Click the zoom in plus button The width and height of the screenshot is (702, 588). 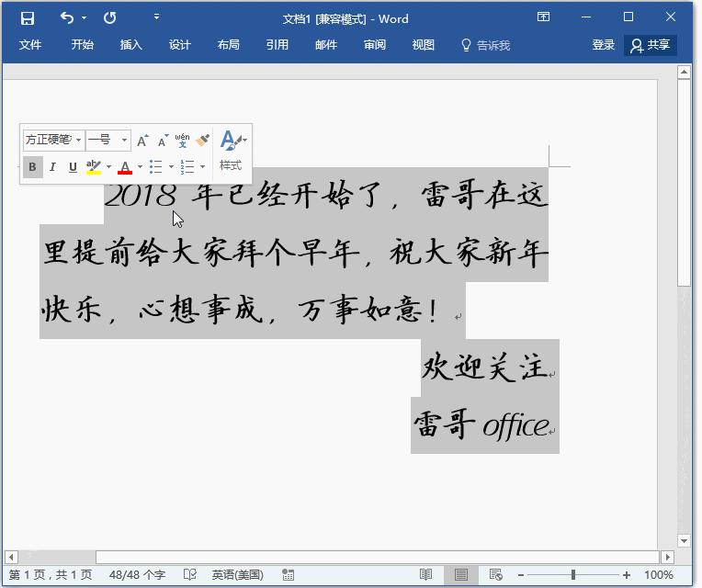[627, 575]
